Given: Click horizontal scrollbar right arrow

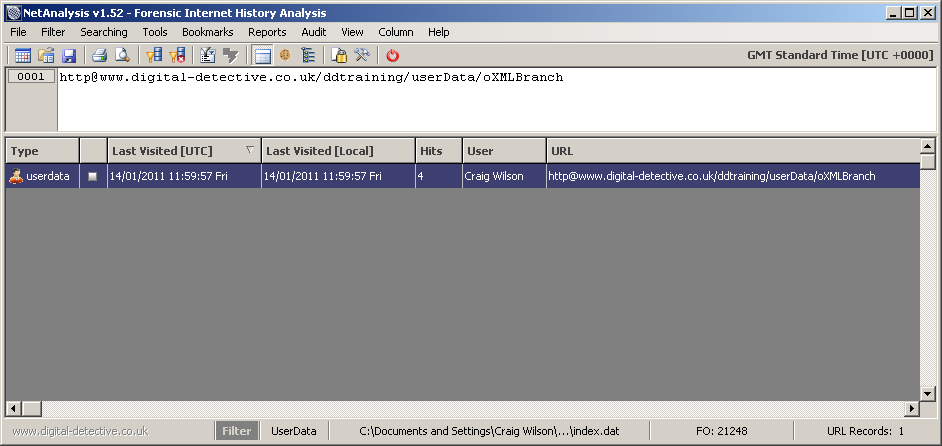Looking at the screenshot, I should (913, 409).
